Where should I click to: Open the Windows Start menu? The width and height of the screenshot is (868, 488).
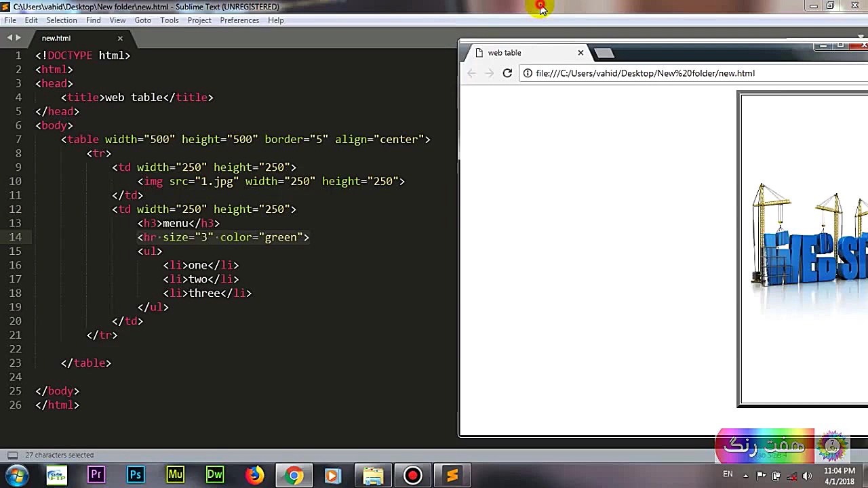[x=16, y=475]
